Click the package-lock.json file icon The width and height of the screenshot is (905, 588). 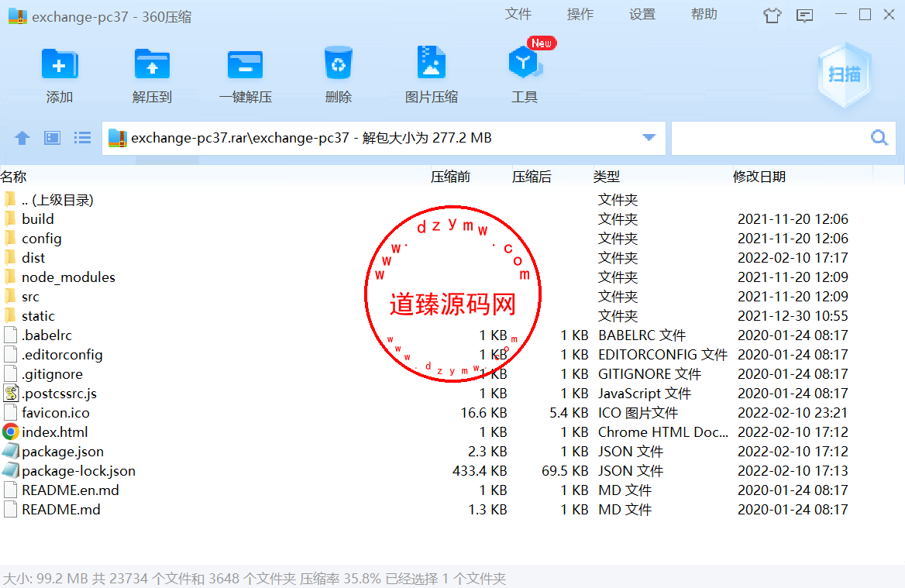10,470
